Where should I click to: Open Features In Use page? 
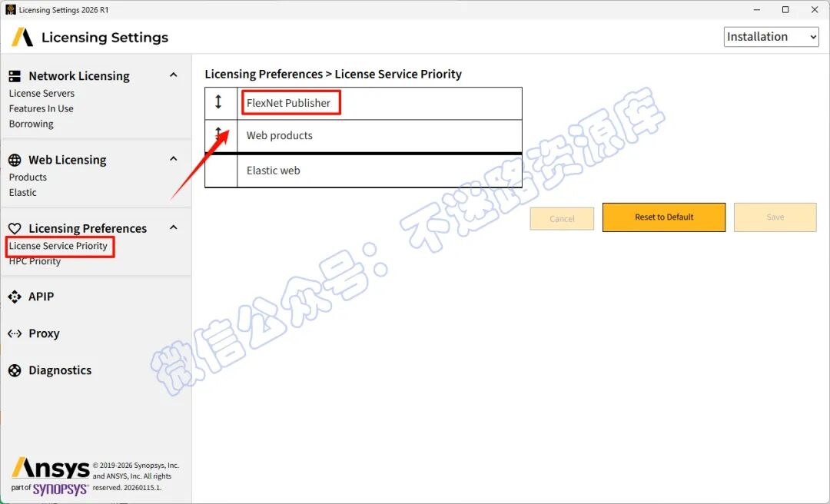(41, 108)
